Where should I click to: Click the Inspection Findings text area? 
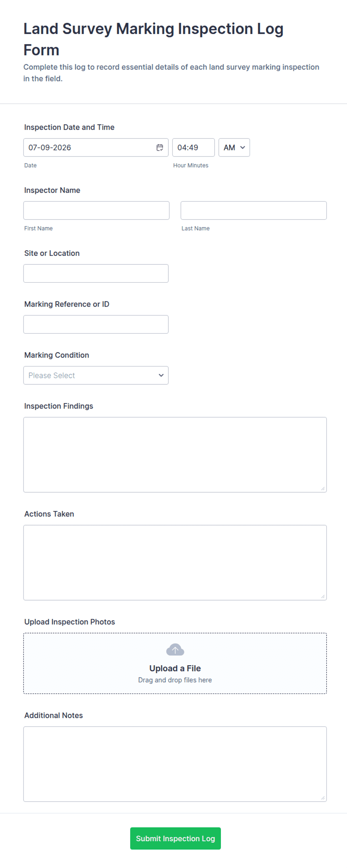tap(175, 455)
